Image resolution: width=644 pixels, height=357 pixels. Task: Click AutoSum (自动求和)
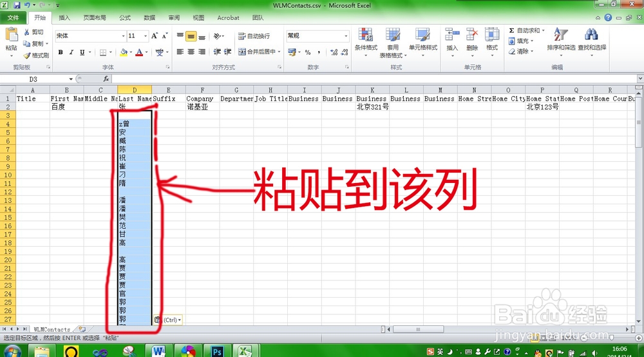[x=524, y=30]
